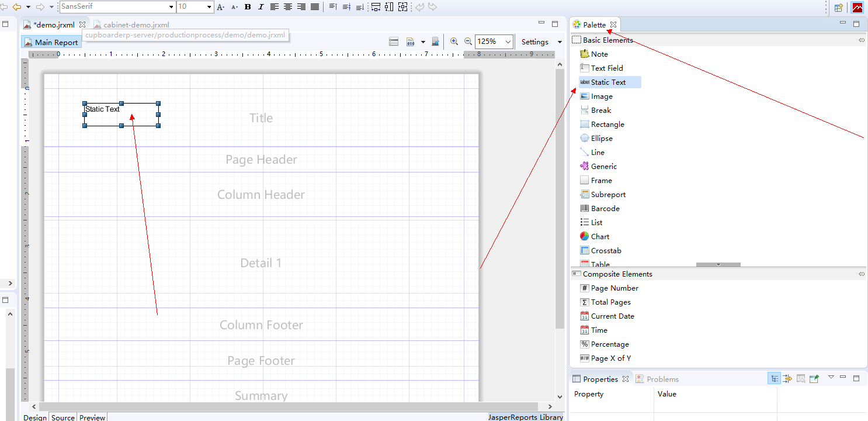Select the Image palette element
Viewport: 868px width, 421px height.
tap(596, 96)
